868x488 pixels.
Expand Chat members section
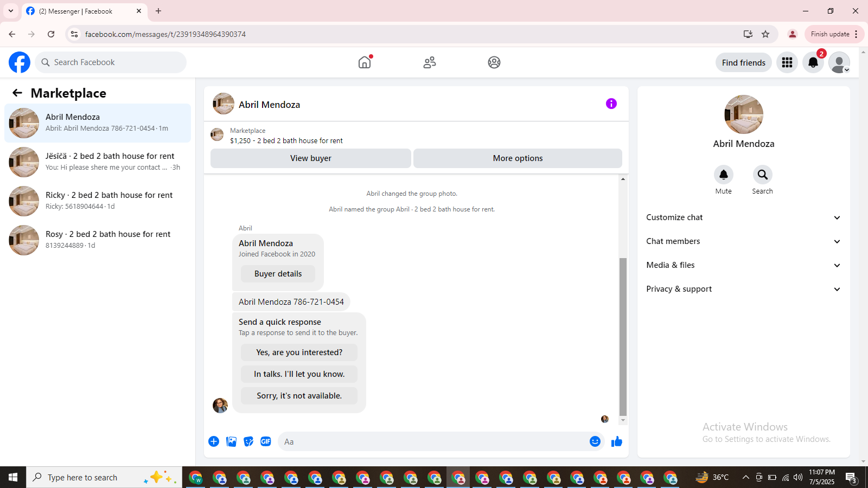point(744,241)
